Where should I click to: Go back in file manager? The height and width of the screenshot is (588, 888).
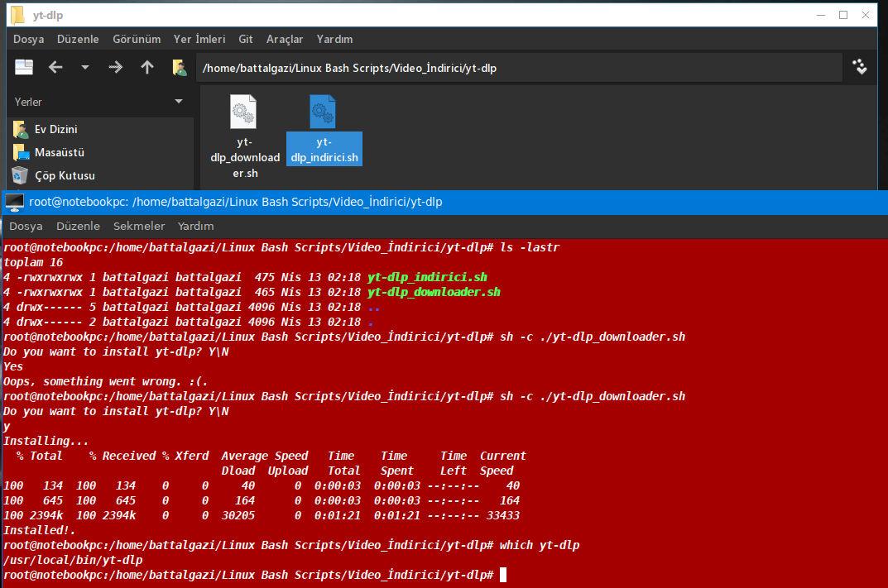(x=55, y=67)
